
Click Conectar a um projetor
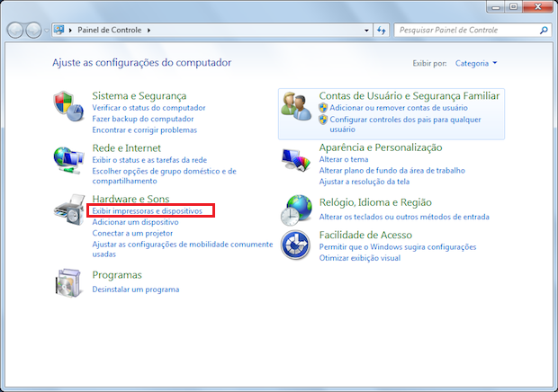pyautogui.click(x=132, y=233)
